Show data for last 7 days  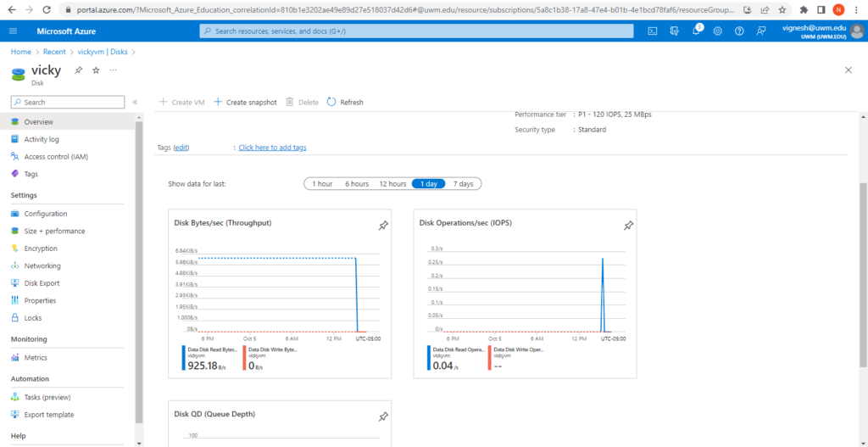pyautogui.click(x=464, y=184)
